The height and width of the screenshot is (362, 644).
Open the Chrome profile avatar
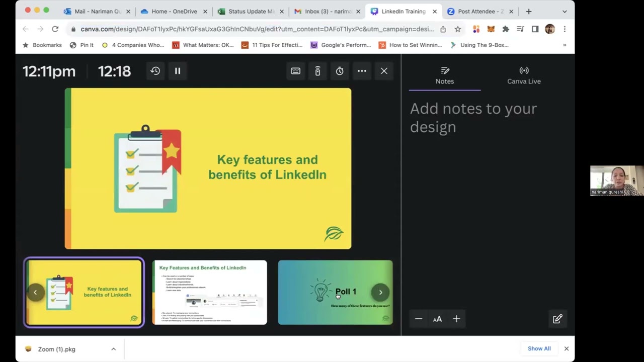click(550, 29)
